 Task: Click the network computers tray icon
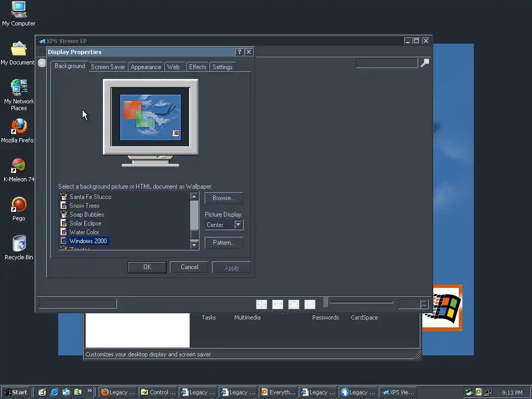488,392
